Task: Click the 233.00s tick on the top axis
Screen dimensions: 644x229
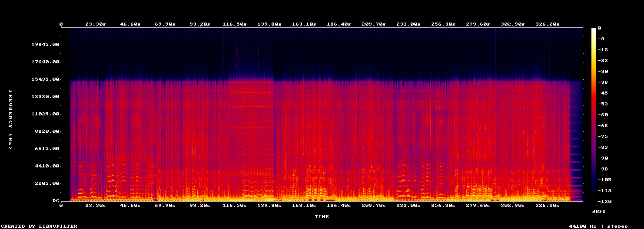Action: pos(408,24)
